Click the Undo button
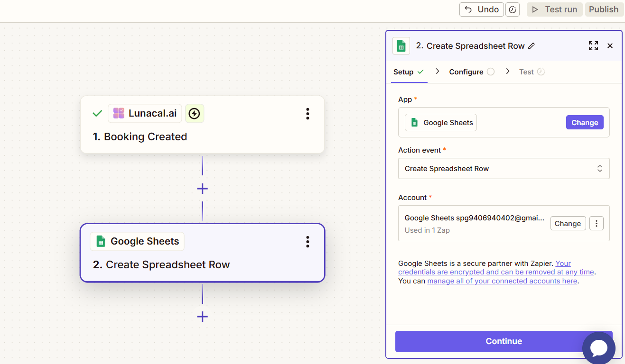The image size is (625, 364). [x=481, y=9]
